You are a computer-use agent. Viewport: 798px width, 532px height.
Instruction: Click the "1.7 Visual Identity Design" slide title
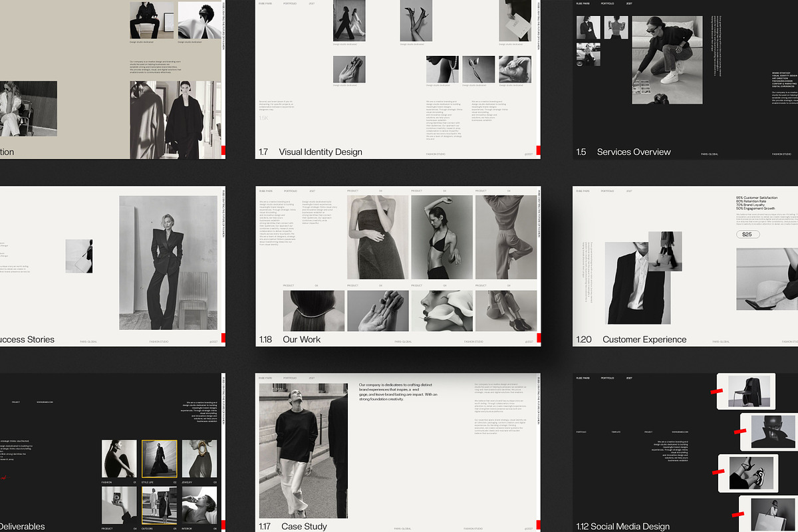click(311, 152)
